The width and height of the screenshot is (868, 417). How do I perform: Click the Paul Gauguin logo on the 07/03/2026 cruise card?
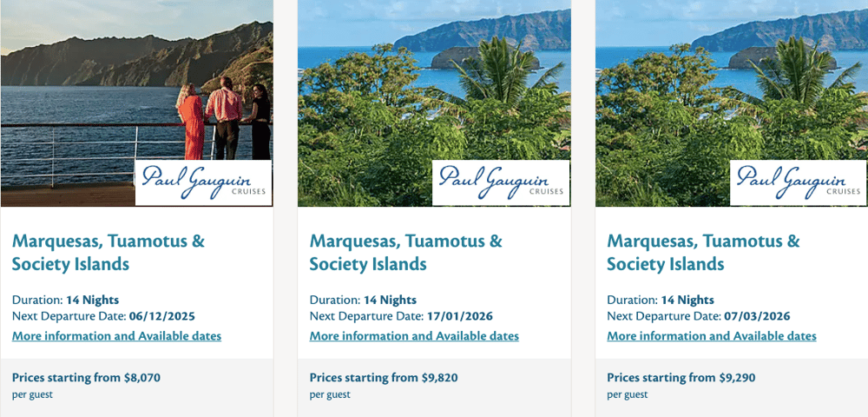(x=799, y=182)
